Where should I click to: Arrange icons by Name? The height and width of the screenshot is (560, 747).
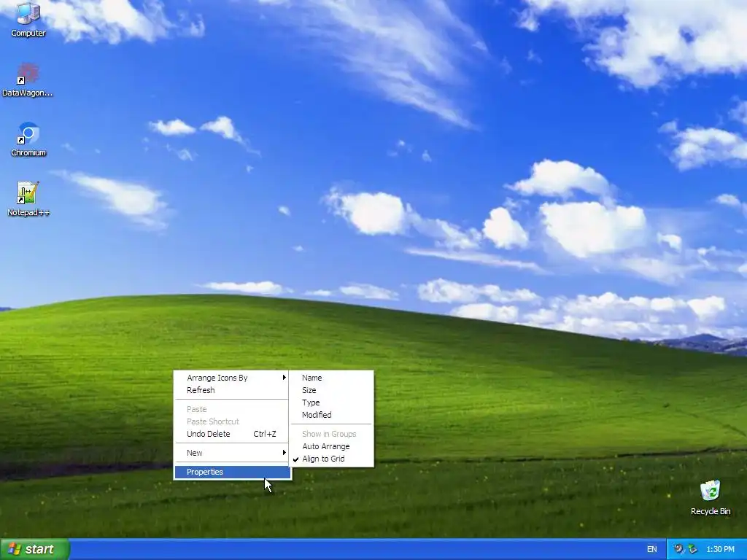click(332, 378)
